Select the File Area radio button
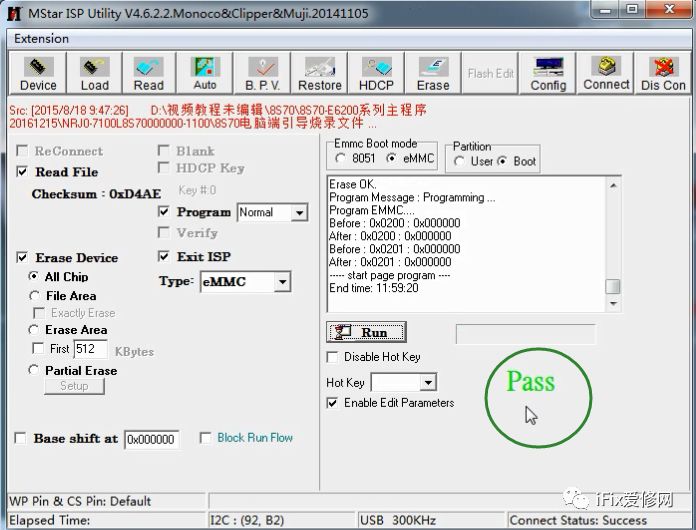The width and height of the screenshot is (696, 530). [34, 295]
